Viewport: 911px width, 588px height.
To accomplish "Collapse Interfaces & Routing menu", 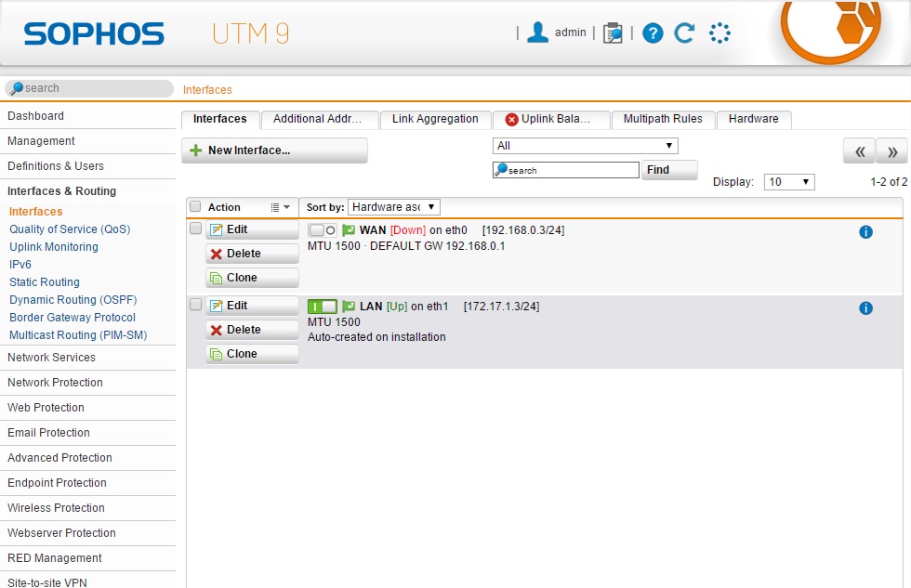I will (87, 191).
